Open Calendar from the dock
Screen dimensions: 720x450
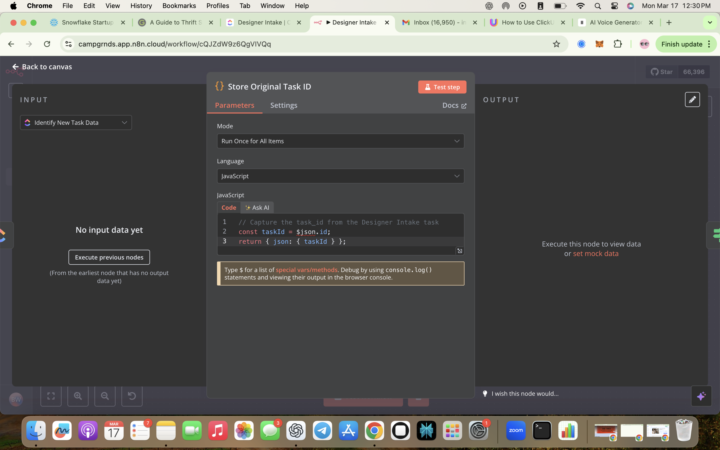[x=113, y=430]
